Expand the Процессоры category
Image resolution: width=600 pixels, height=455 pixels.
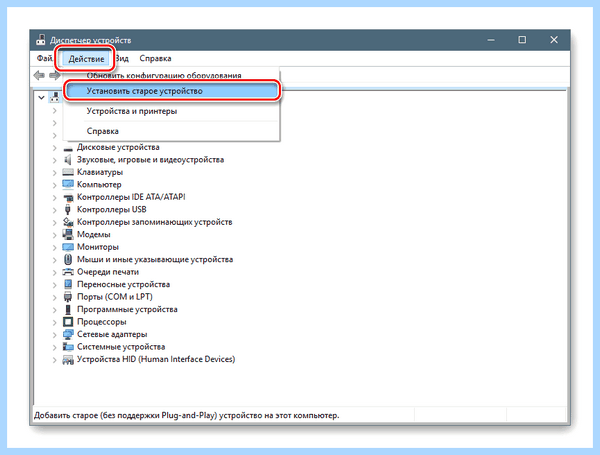click(x=54, y=322)
